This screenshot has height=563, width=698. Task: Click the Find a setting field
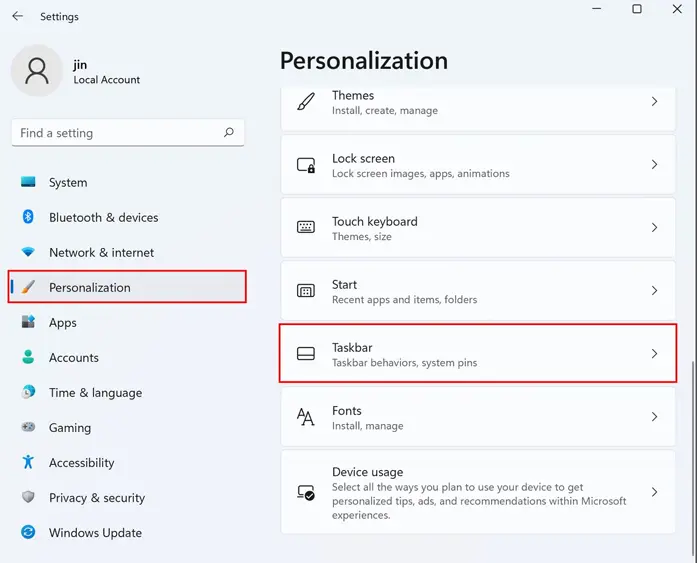pyautogui.click(x=128, y=133)
